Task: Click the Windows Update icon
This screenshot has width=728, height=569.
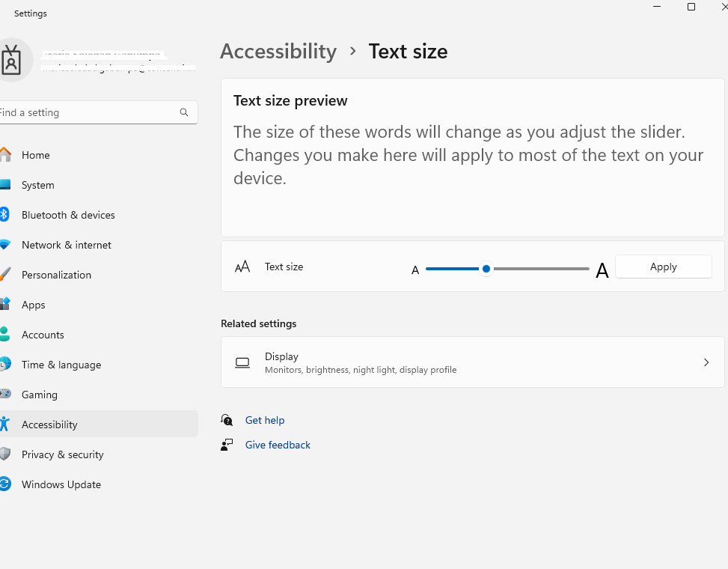Action: click(4, 484)
